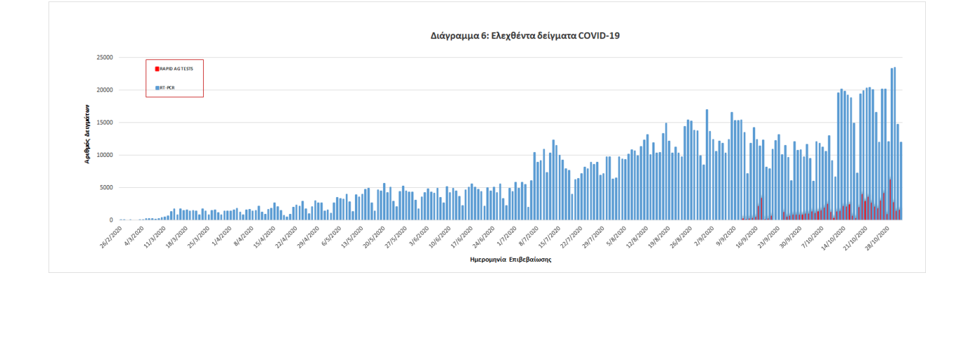The width and height of the screenshot is (980, 363).
Task: Click the chart title 'Διάγραμμα 6'
Action: click(524, 35)
